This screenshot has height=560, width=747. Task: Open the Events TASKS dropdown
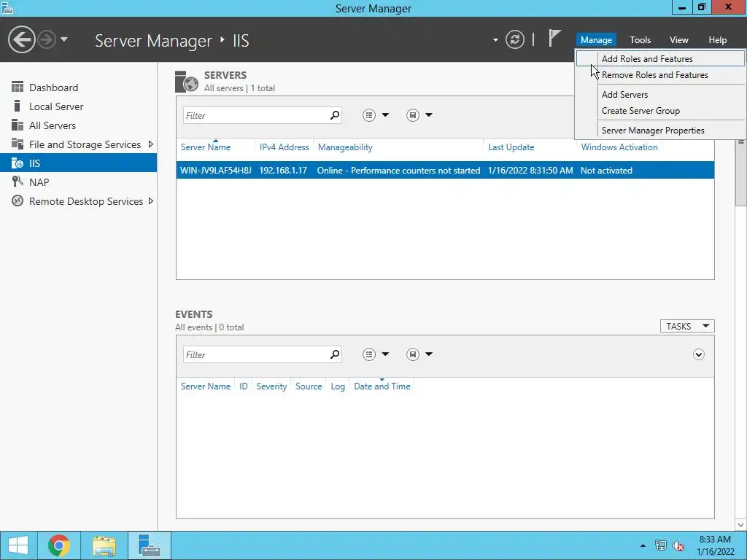point(687,326)
